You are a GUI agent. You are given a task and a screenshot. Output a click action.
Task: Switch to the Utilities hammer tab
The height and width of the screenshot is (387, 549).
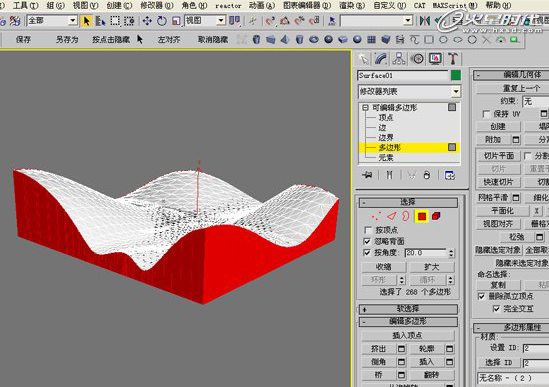(453, 59)
